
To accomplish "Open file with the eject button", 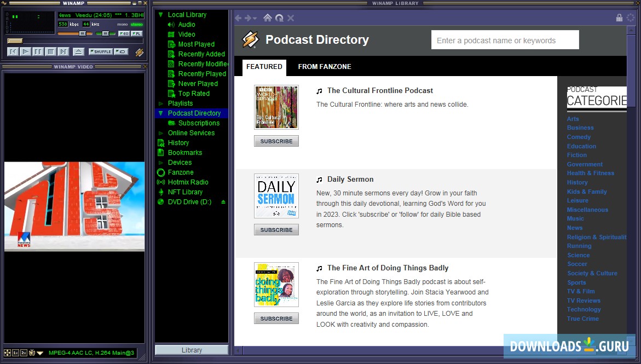I will (x=78, y=51).
